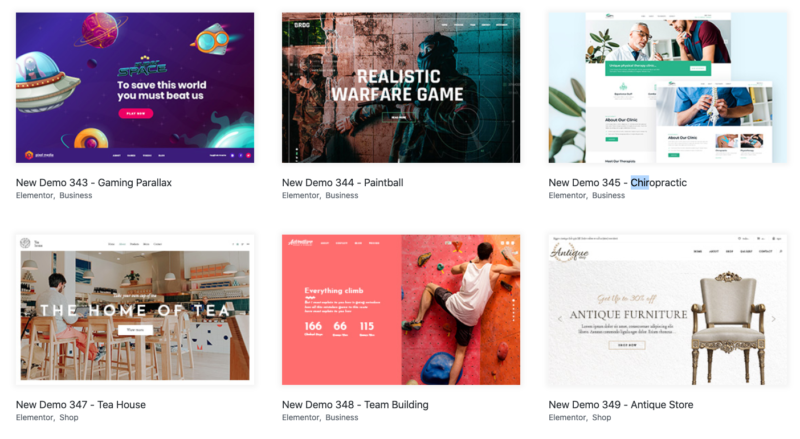
Task: Click New Demo 344 - Paintball title
Action: point(342,183)
